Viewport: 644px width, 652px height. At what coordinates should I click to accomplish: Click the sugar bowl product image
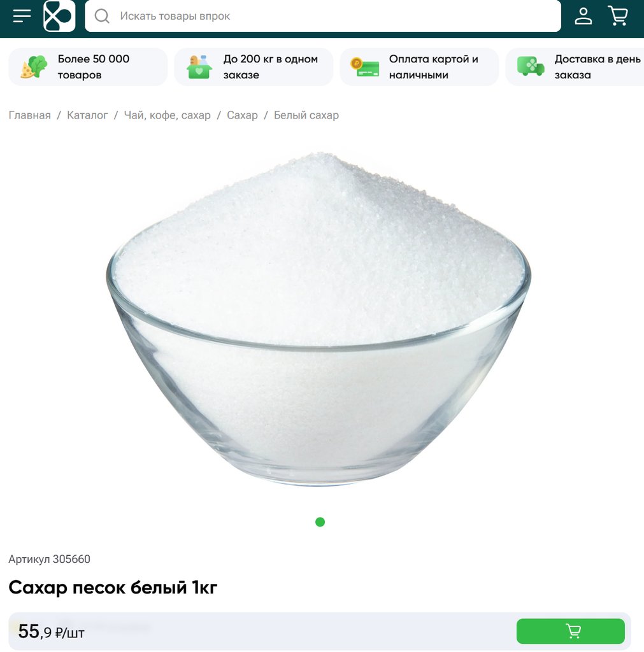tap(318, 318)
